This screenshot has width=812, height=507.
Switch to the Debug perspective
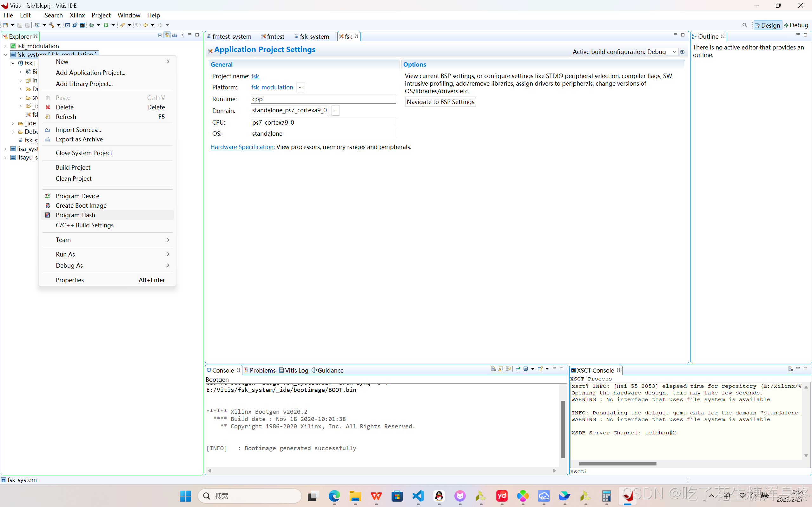click(x=796, y=25)
